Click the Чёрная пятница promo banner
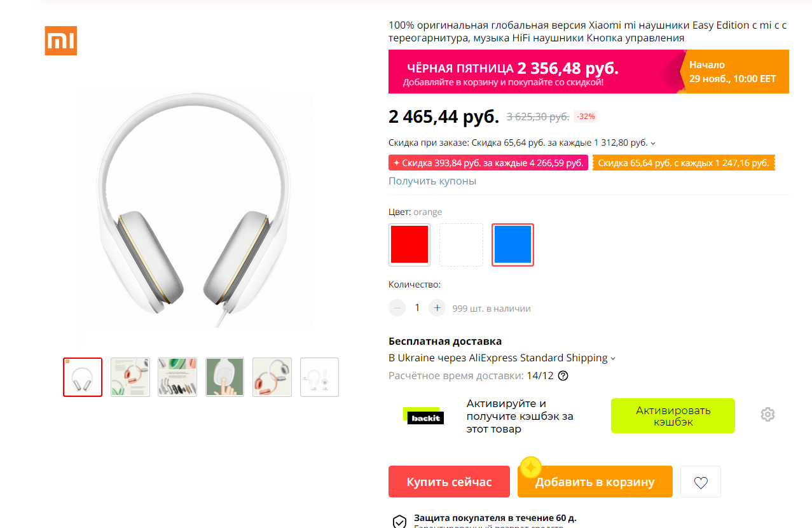812x528 pixels. coord(589,72)
